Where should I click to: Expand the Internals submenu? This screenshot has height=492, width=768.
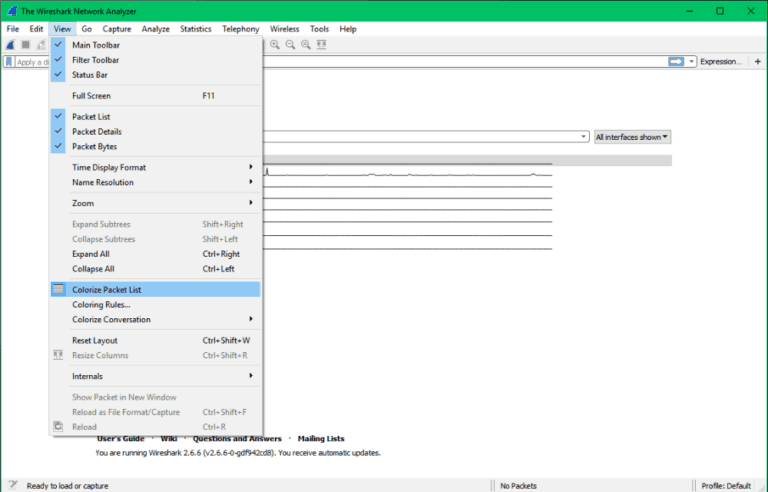click(x=155, y=376)
